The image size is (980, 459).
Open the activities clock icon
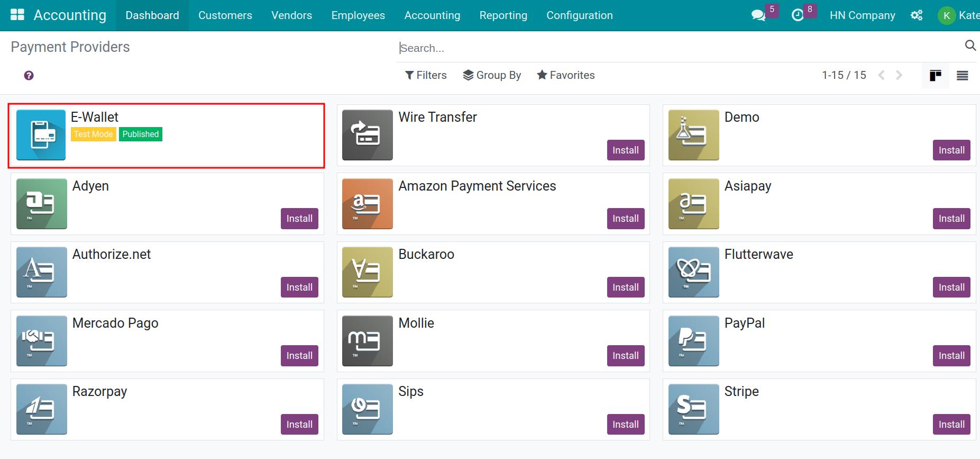[x=798, y=15]
